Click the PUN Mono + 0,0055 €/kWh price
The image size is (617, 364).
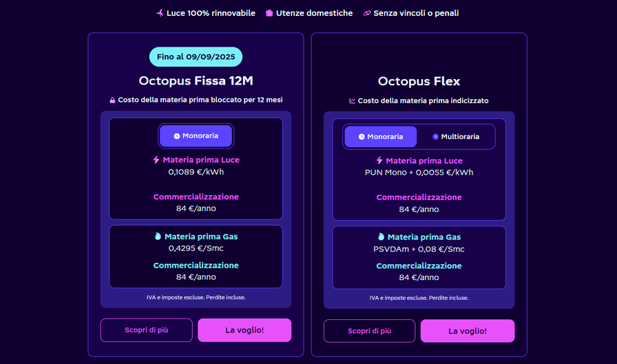coord(419,173)
